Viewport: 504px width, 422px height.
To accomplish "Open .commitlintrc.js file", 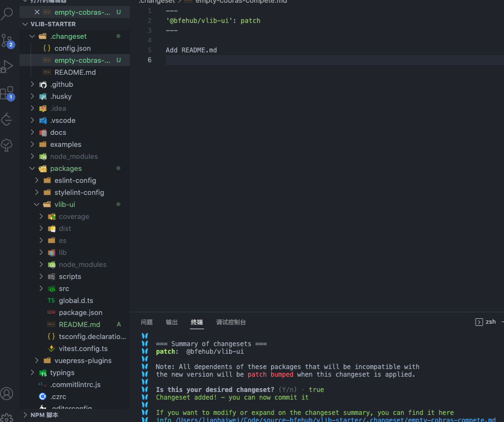I will tap(75, 385).
